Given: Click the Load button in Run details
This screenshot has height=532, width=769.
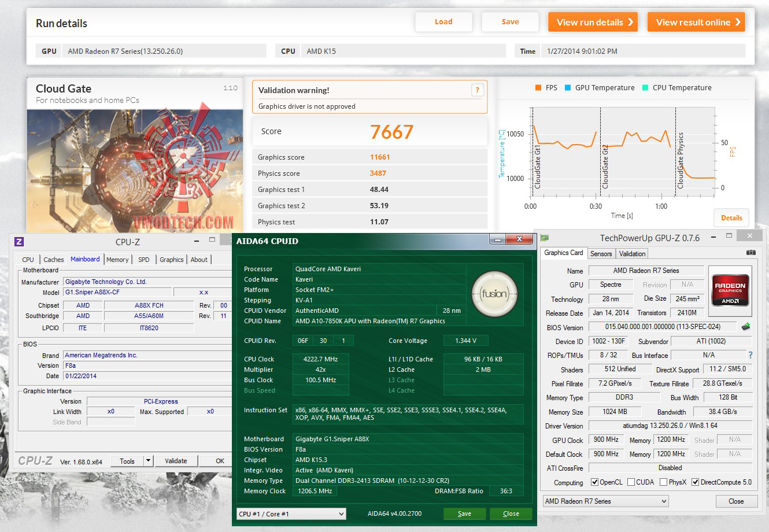Looking at the screenshot, I should click(443, 22).
